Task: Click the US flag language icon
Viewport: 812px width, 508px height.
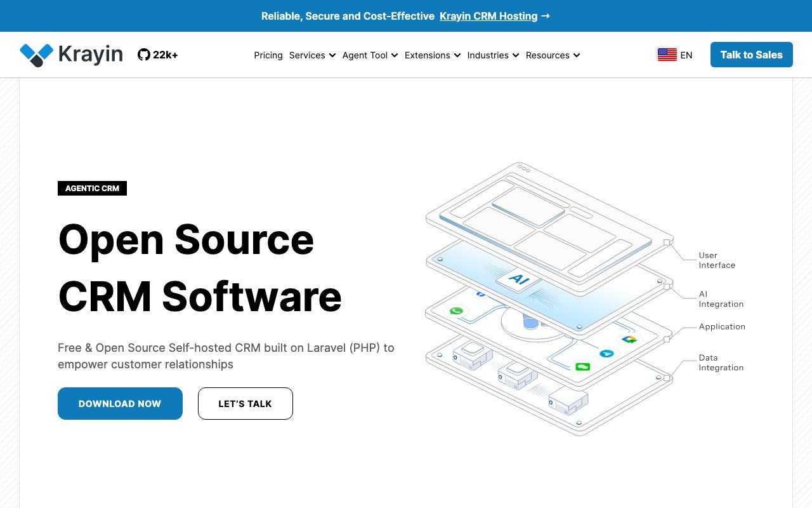Action: pyautogui.click(x=667, y=55)
